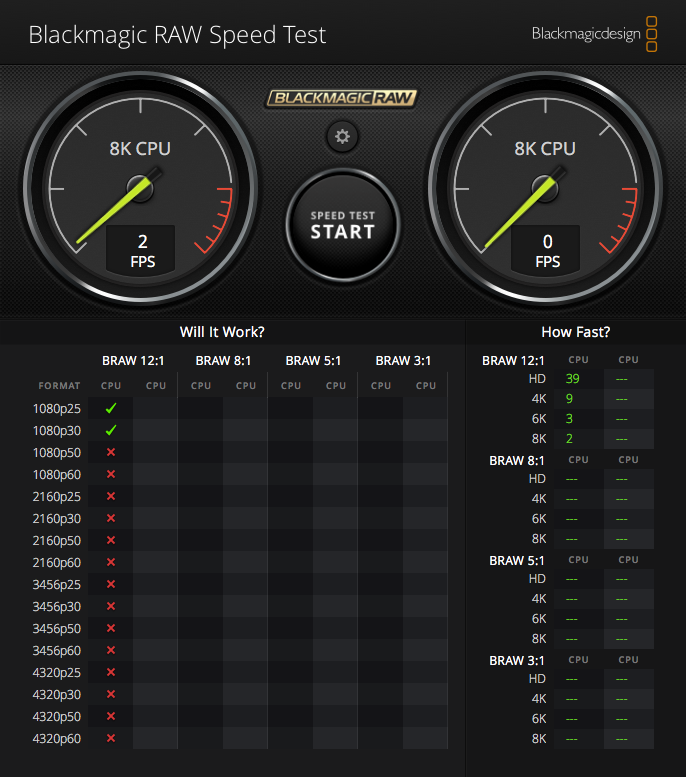686x777 pixels.
Task: Click the red X for 2160p60
Action: 111,562
